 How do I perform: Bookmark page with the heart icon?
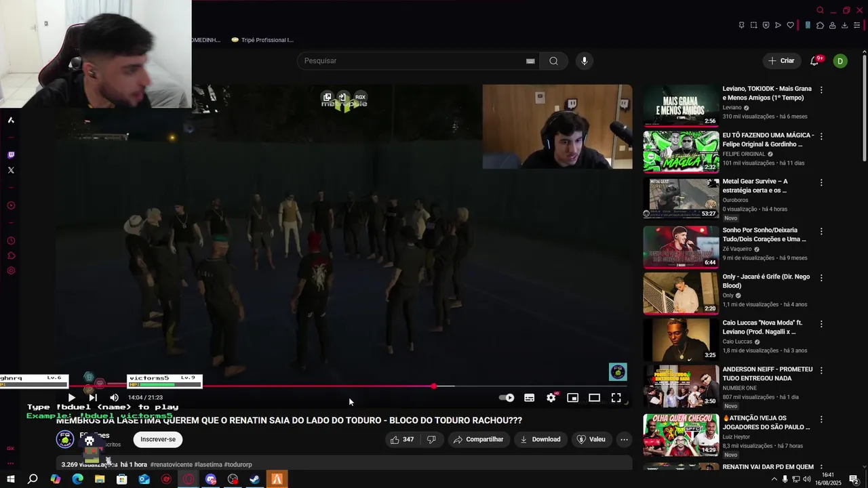(x=790, y=25)
